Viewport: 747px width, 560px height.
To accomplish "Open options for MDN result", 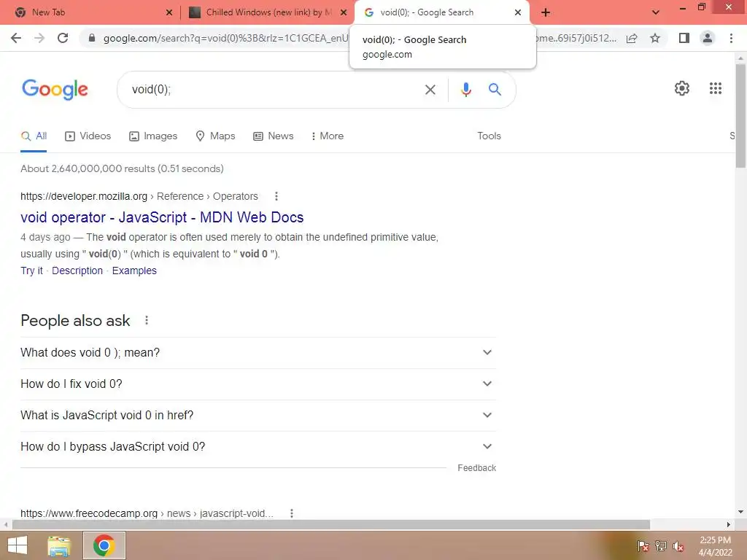I will tap(276, 196).
